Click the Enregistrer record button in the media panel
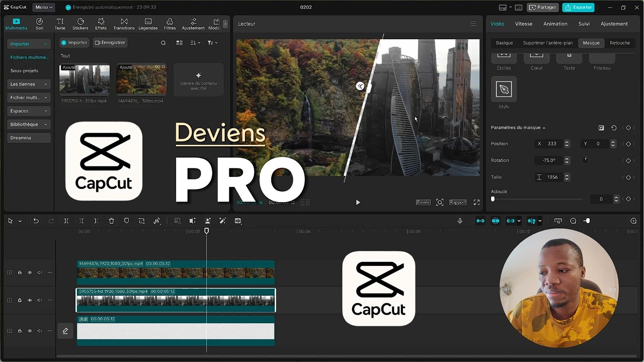Image resolution: width=644 pixels, height=362 pixels. point(110,43)
